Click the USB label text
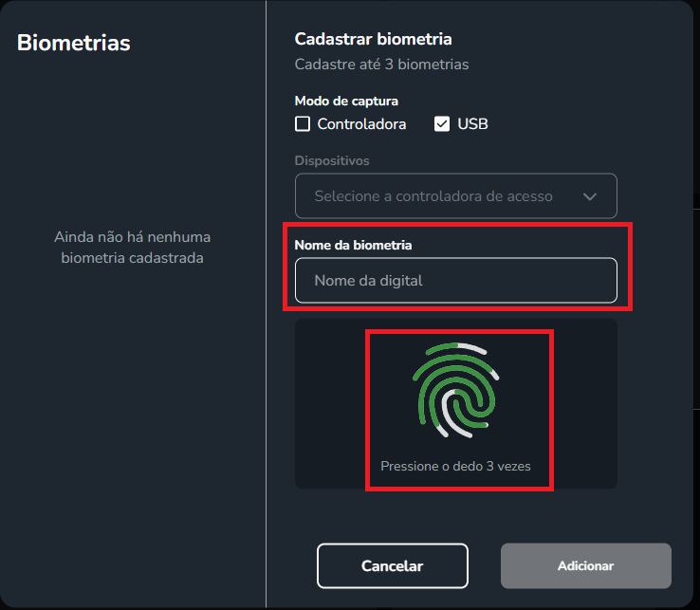Screen dimensions: 700x610 (x=472, y=123)
